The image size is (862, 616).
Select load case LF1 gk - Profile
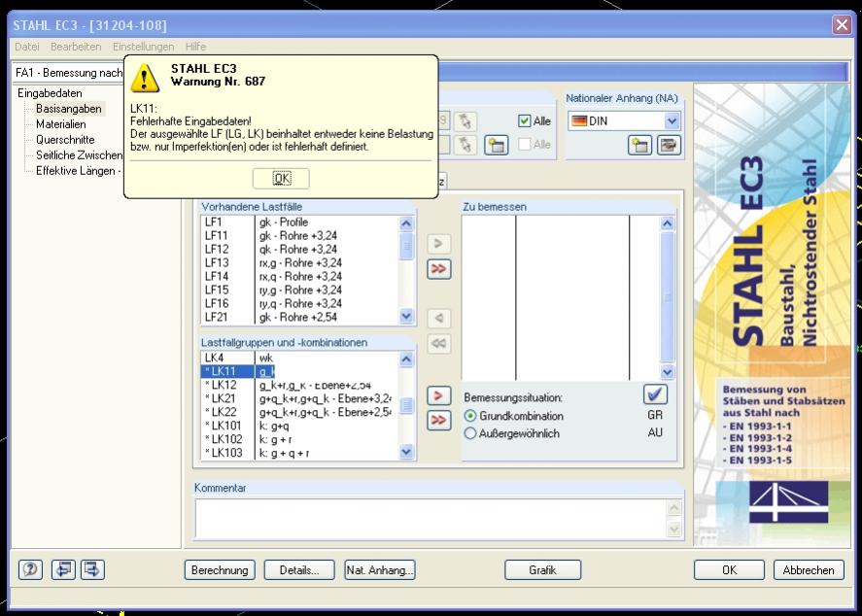[300, 222]
